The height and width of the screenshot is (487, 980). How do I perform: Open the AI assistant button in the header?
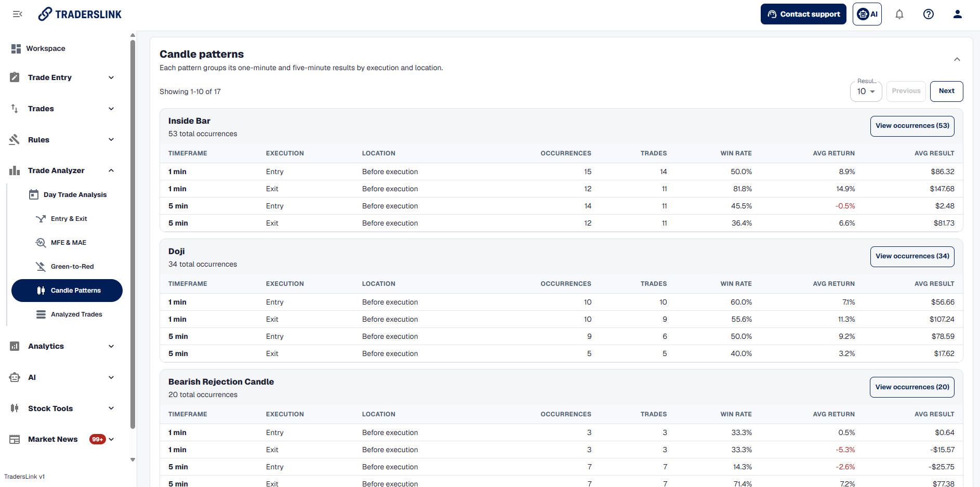click(867, 14)
